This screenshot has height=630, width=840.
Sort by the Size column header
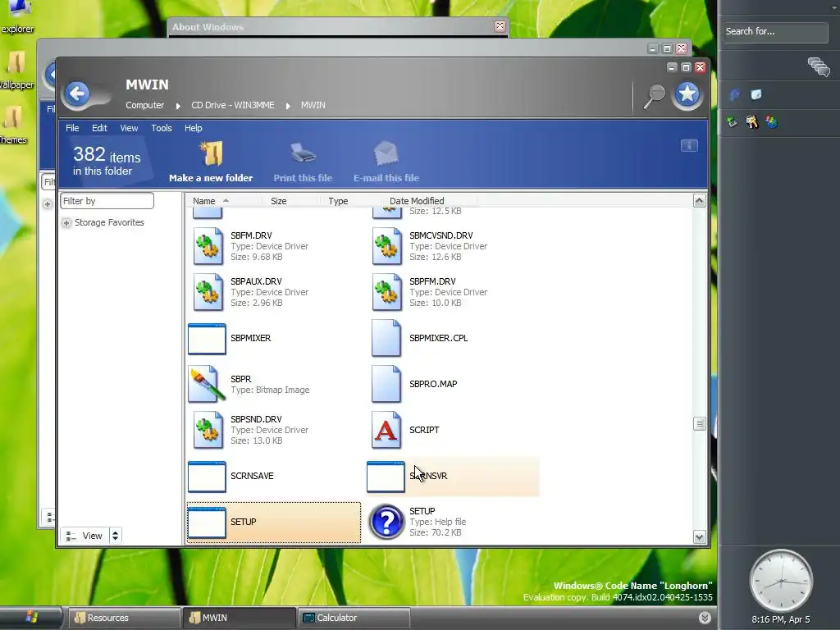coord(279,201)
